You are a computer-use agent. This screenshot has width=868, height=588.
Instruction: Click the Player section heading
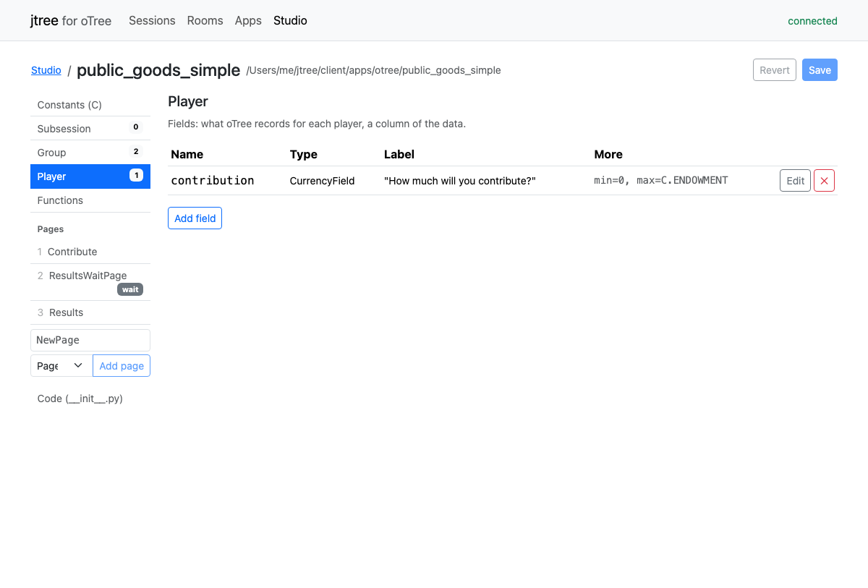click(188, 101)
